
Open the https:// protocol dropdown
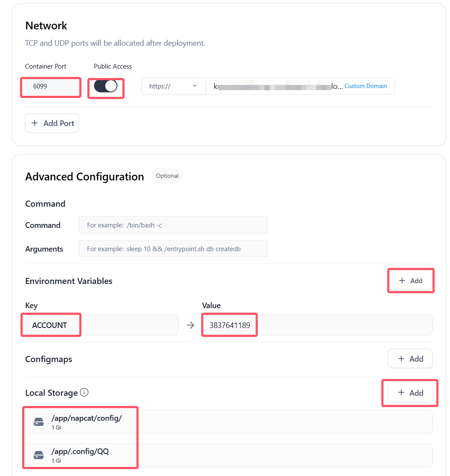[x=174, y=86]
